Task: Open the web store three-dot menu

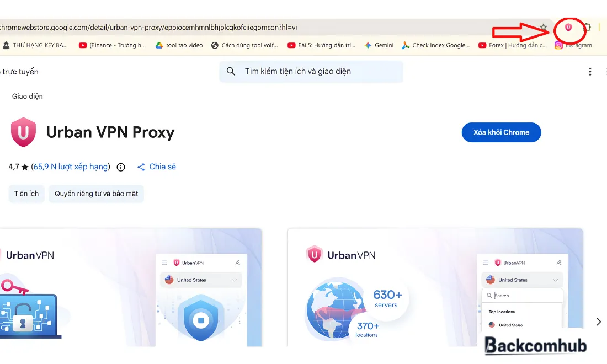Action: (x=590, y=72)
